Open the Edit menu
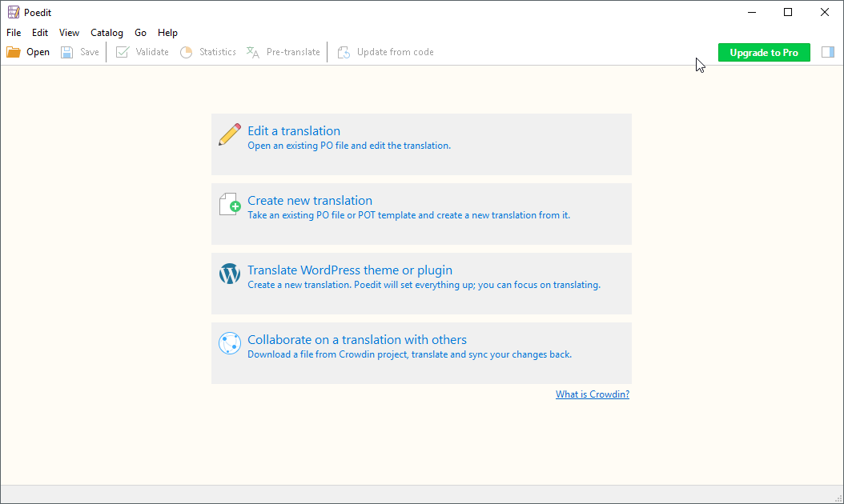 coord(40,33)
